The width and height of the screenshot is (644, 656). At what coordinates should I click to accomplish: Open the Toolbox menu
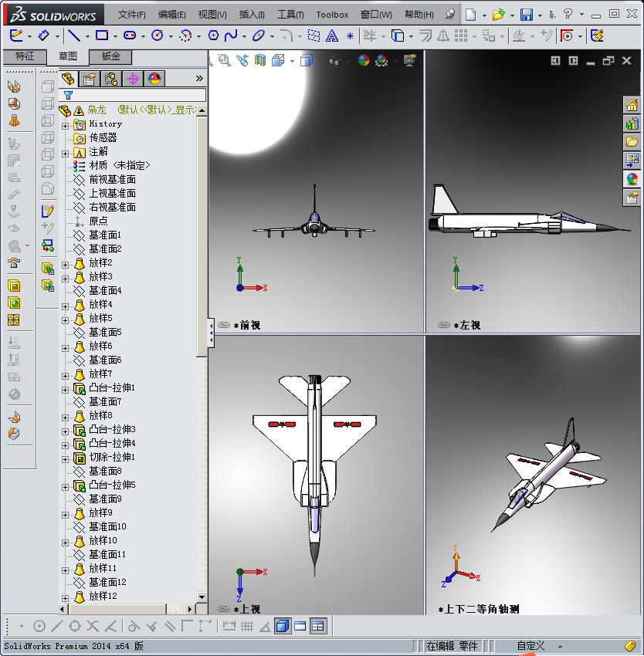coord(332,15)
